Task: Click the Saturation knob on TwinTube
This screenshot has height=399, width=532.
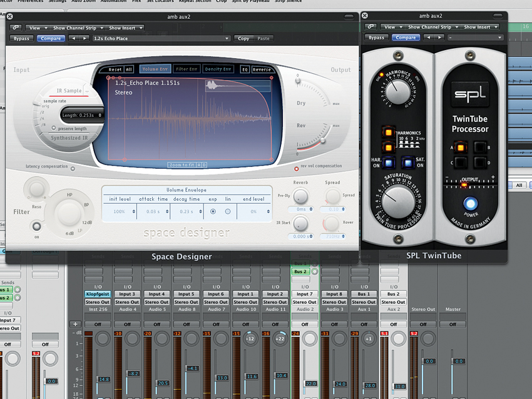Action: pos(398,201)
